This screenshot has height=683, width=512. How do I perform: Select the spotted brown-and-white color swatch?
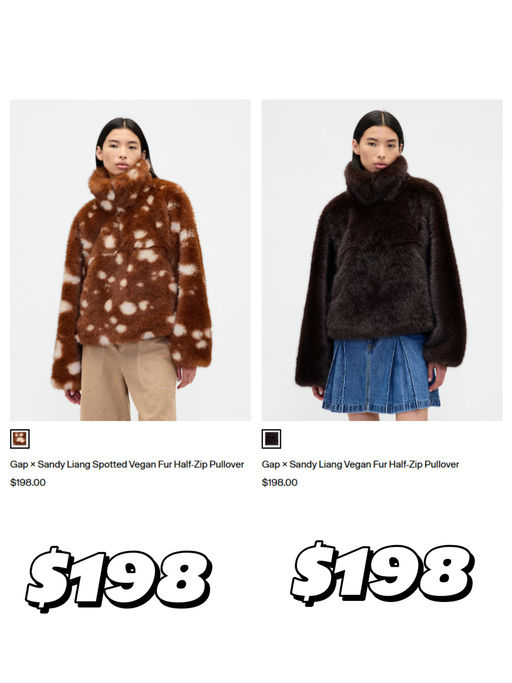pyautogui.click(x=20, y=439)
